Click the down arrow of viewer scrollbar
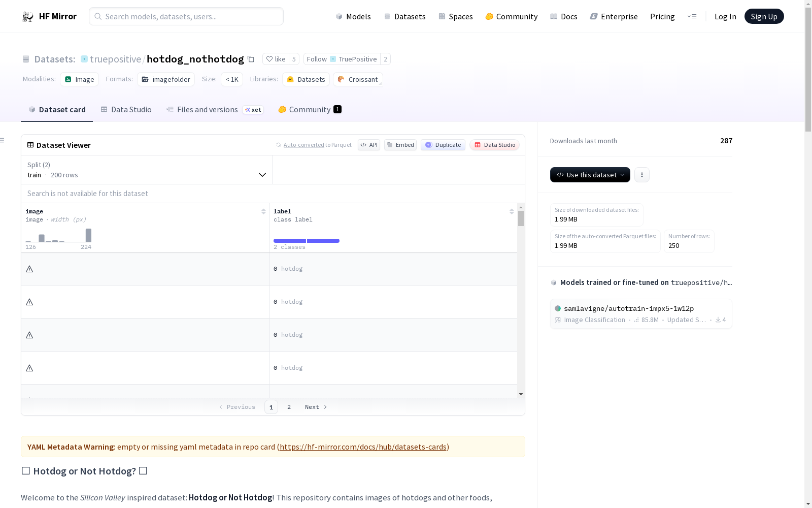812x508 pixels. pyautogui.click(x=521, y=394)
